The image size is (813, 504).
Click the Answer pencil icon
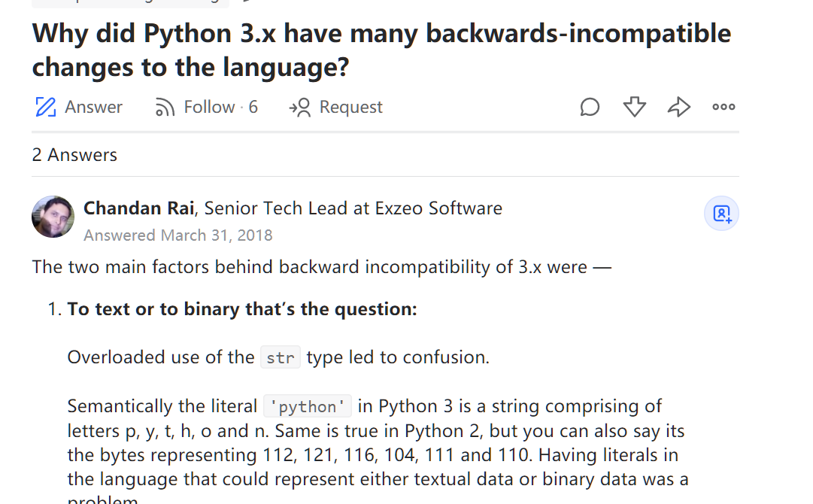point(47,106)
